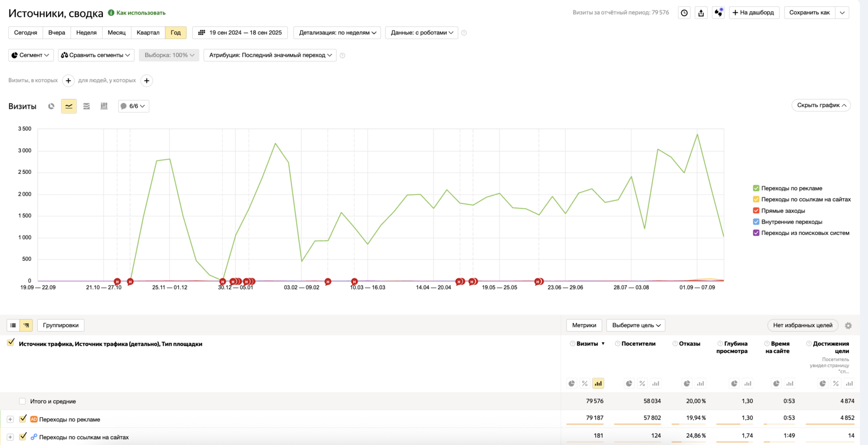Toggle Переходы из поисковых систем legend swatch

click(756, 233)
